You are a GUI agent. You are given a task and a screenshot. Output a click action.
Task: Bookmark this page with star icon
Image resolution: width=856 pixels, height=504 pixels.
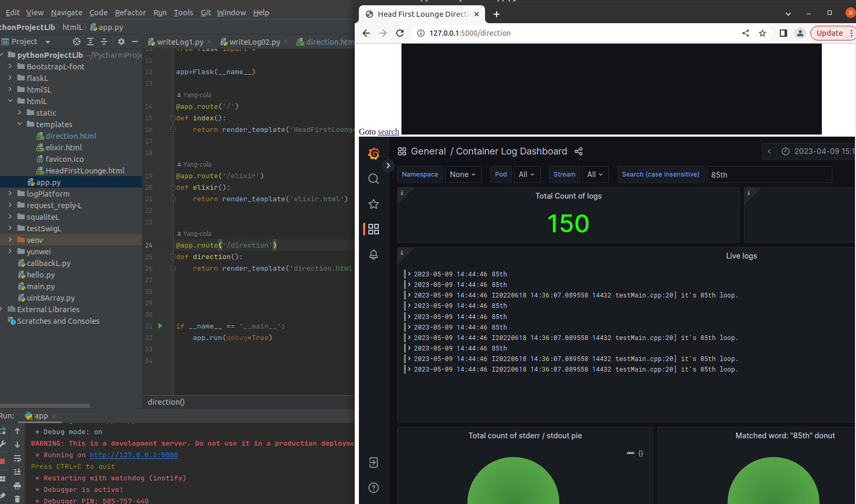[762, 33]
